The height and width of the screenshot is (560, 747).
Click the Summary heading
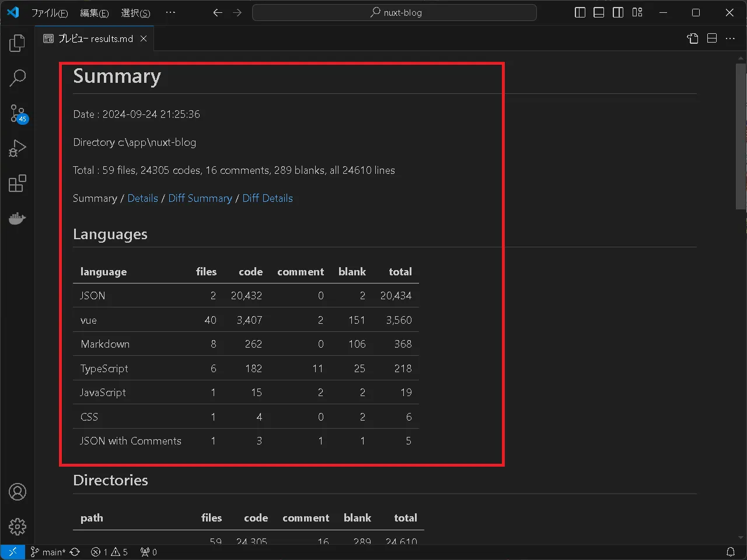[117, 76]
